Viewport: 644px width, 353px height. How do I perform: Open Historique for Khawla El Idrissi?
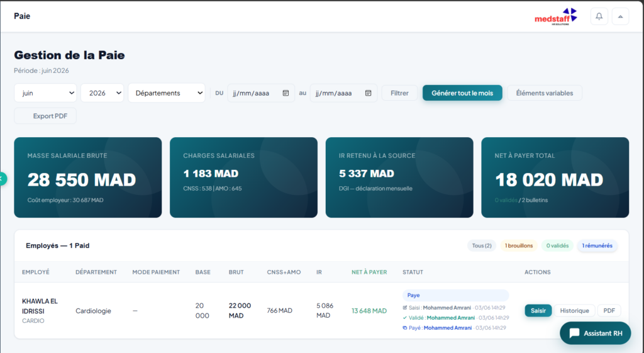coord(574,311)
